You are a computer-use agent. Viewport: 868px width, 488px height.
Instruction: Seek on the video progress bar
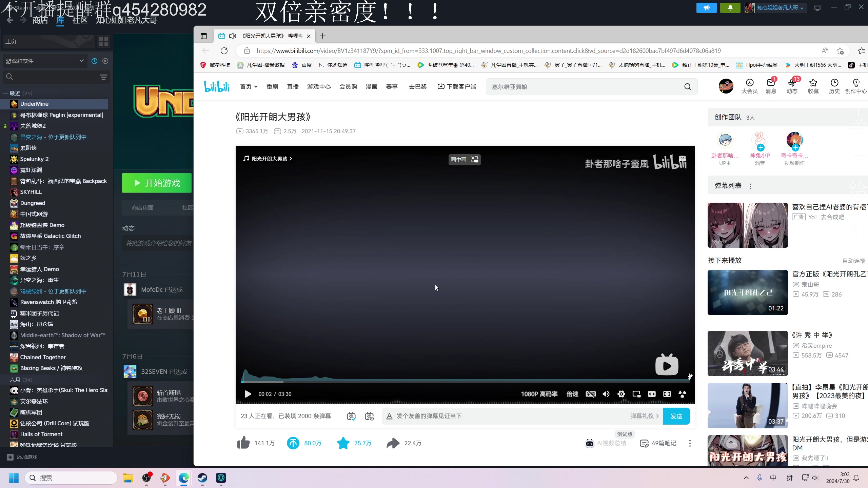(x=465, y=382)
